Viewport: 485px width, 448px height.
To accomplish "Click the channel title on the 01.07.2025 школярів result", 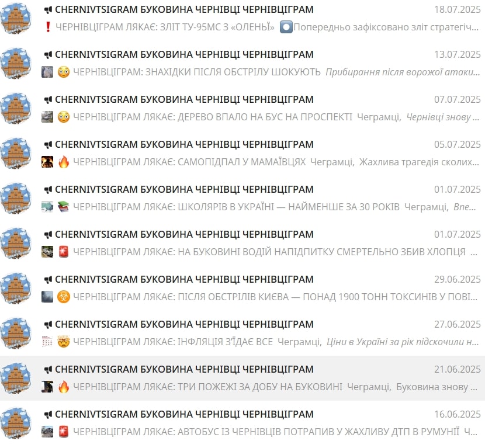I will 184,189.
